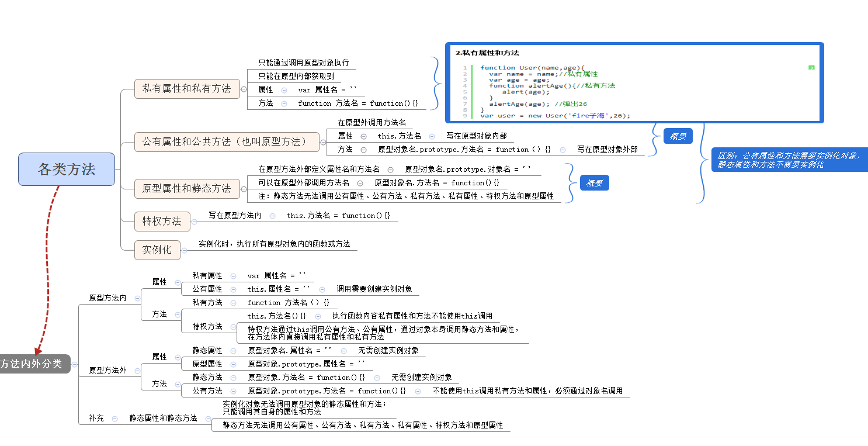The image size is (868, 446).
Task: Collapse the 公有方法 sub-node
Action: pyautogui.click(x=234, y=391)
